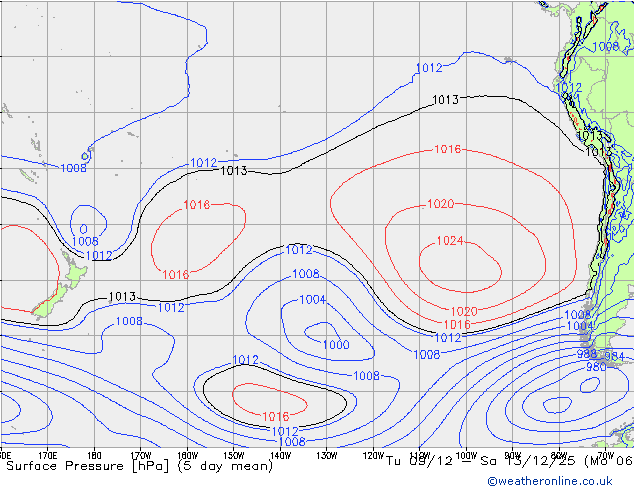Click the 1020 label just above the lower 1016
This screenshot has width=634, height=490.
(x=464, y=312)
